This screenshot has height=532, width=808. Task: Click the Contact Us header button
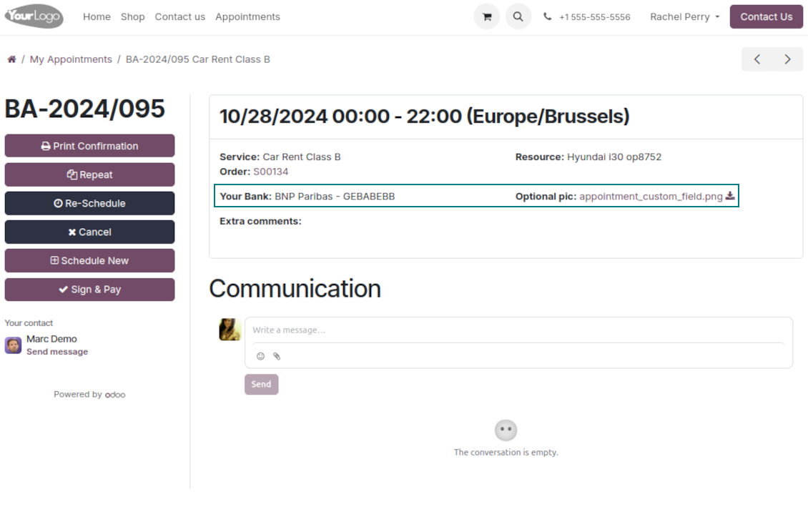pyautogui.click(x=767, y=17)
